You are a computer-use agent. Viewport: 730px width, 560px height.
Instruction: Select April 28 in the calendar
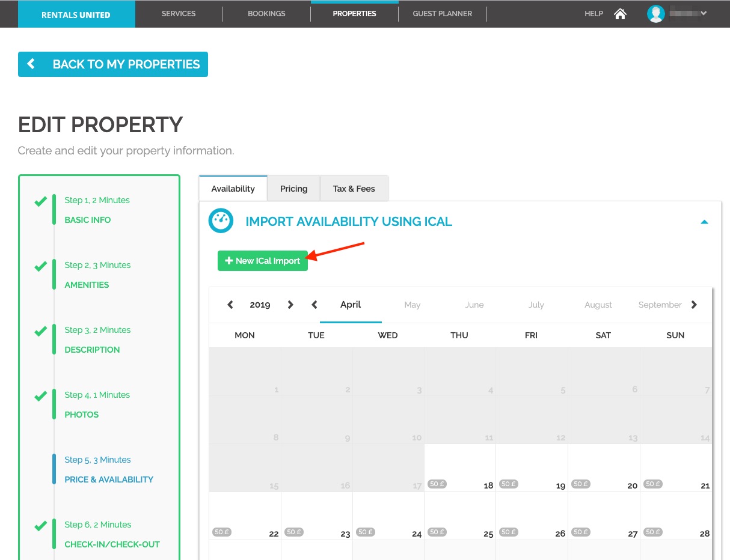click(676, 516)
